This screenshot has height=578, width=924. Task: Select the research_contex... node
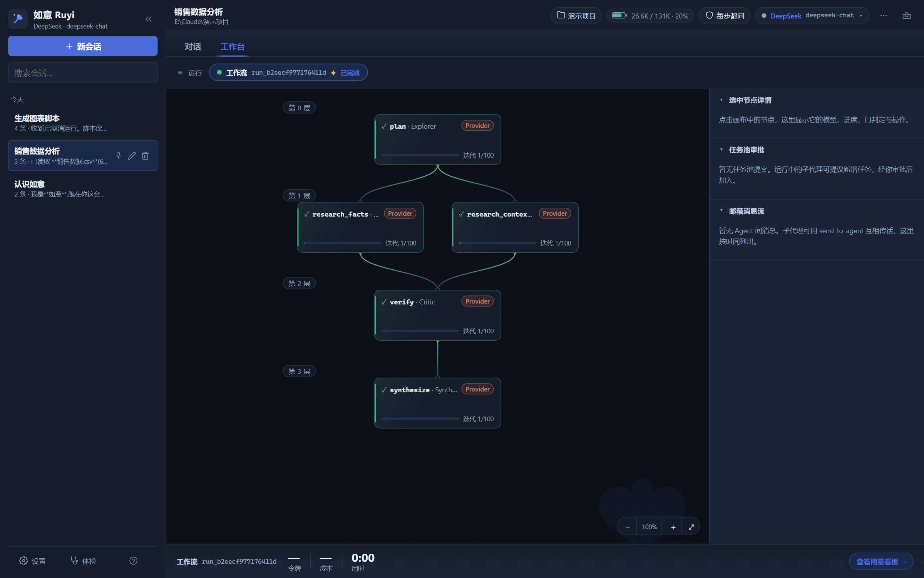click(515, 227)
